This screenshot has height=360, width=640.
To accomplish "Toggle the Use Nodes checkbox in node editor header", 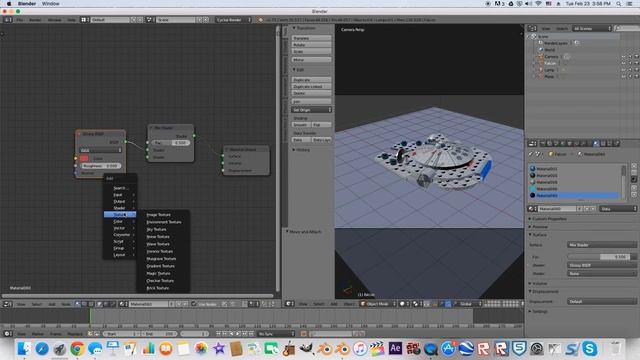I will [194, 304].
